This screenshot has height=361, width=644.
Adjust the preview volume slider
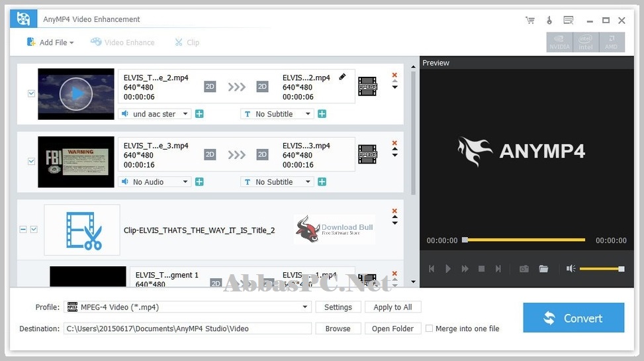point(602,269)
